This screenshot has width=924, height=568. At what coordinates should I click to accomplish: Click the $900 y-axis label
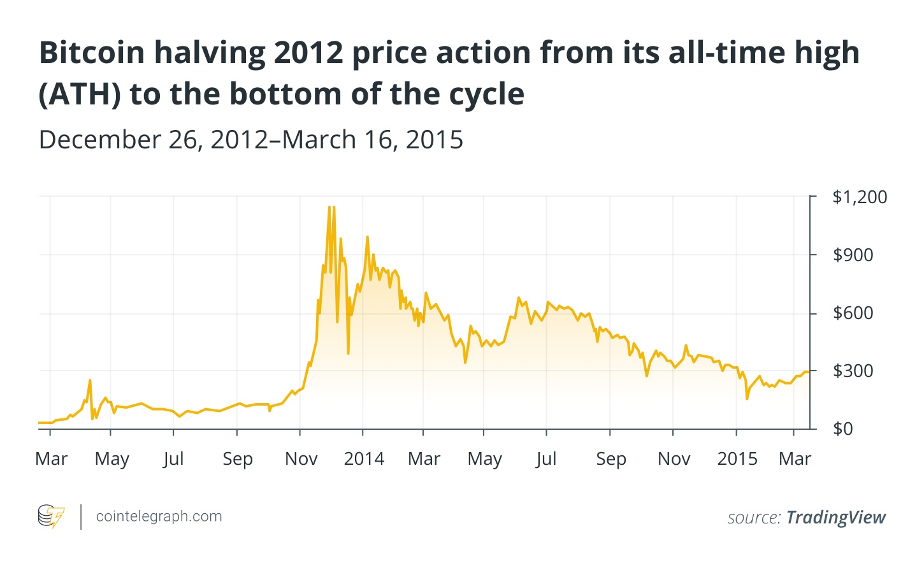[x=853, y=255]
